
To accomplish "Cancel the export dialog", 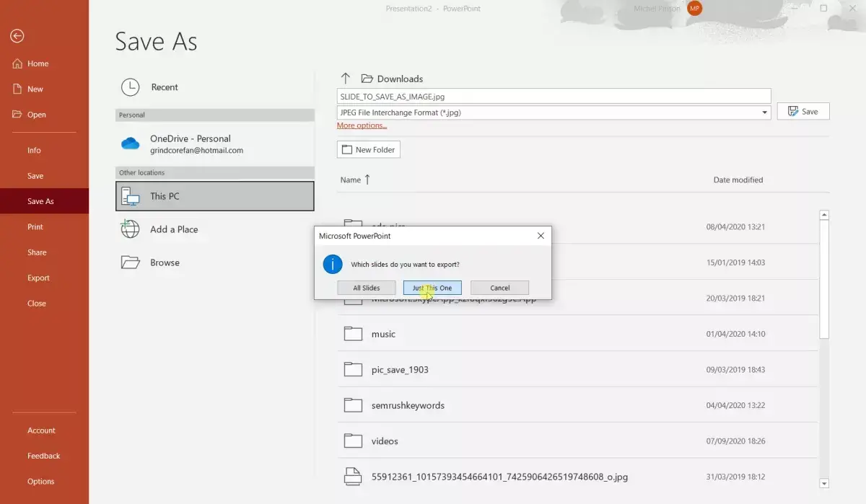I will pos(500,288).
